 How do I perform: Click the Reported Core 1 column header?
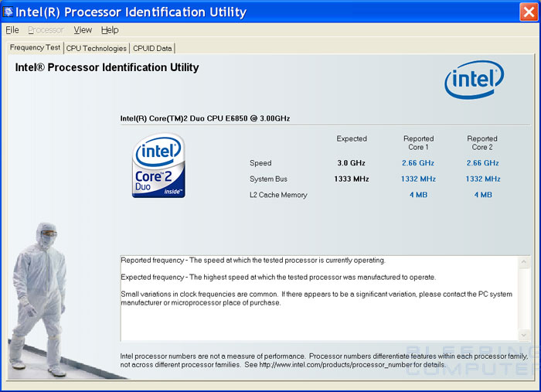pyautogui.click(x=419, y=143)
